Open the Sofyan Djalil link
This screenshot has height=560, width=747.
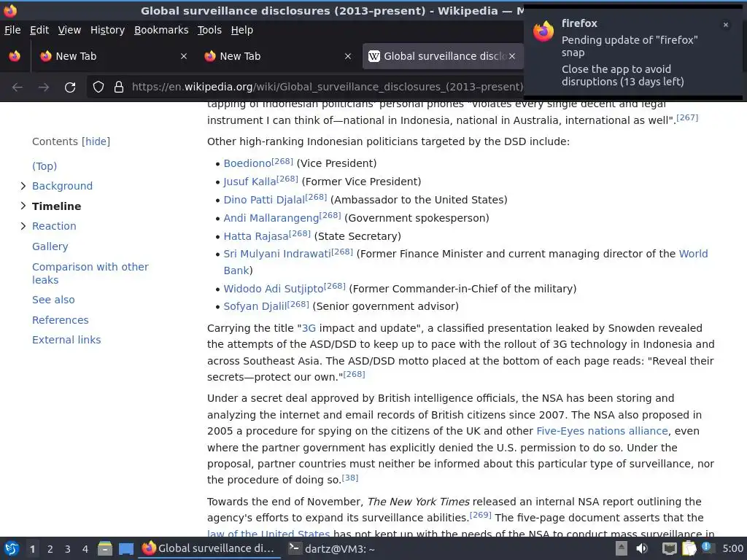point(255,306)
